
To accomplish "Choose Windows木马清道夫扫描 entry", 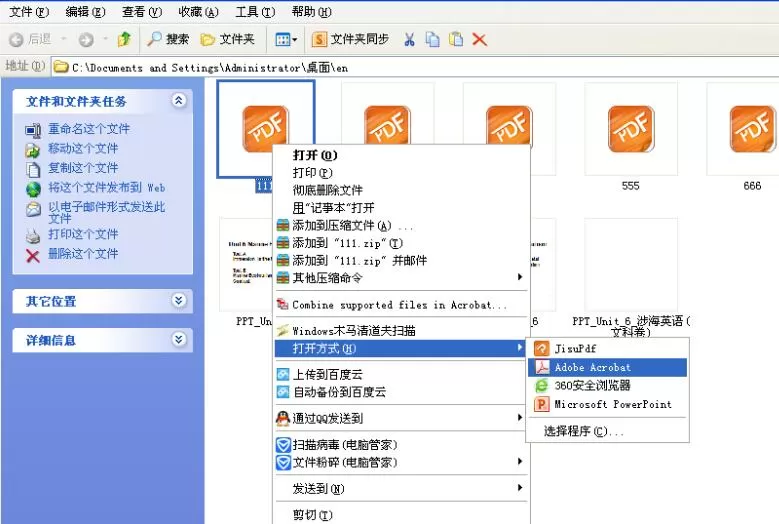I will (401, 330).
